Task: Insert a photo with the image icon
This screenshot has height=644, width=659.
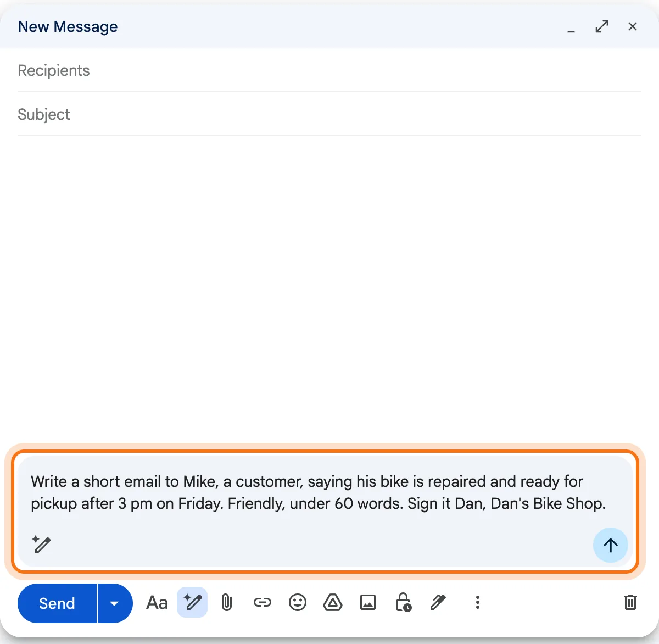Action: point(368,603)
